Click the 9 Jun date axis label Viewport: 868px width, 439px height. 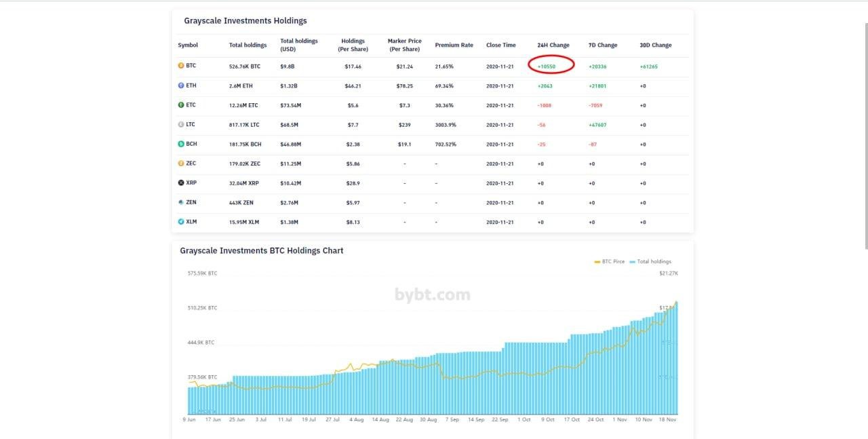click(189, 419)
